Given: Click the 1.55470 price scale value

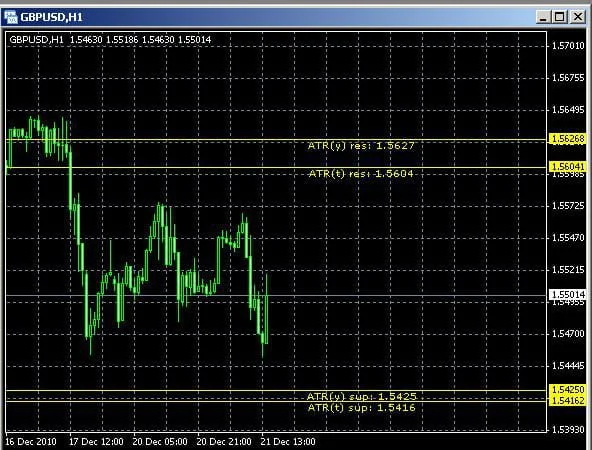Looking at the screenshot, I should pos(568,238).
